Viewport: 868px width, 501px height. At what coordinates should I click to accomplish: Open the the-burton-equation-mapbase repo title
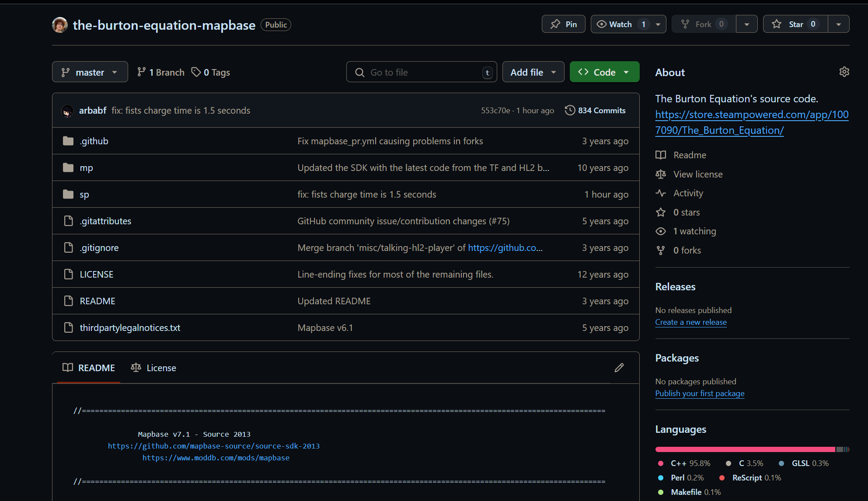164,25
